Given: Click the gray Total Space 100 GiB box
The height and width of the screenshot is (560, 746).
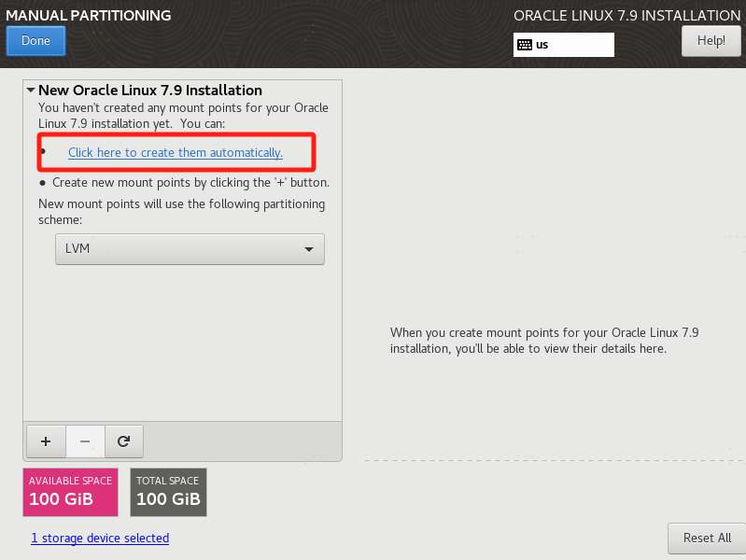Looking at the screenshot, I should 168,492.
